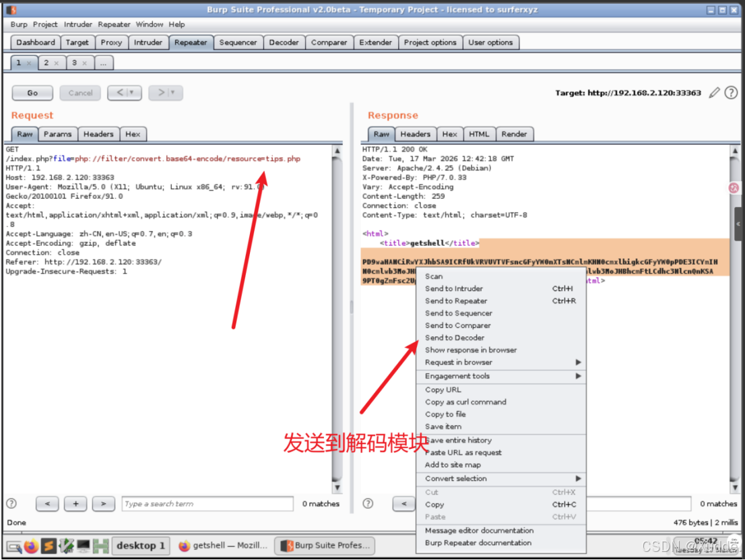Choose Send to Intruder in context menu
The height and width of the screenshot is (560, 745).
click(500, 288)
